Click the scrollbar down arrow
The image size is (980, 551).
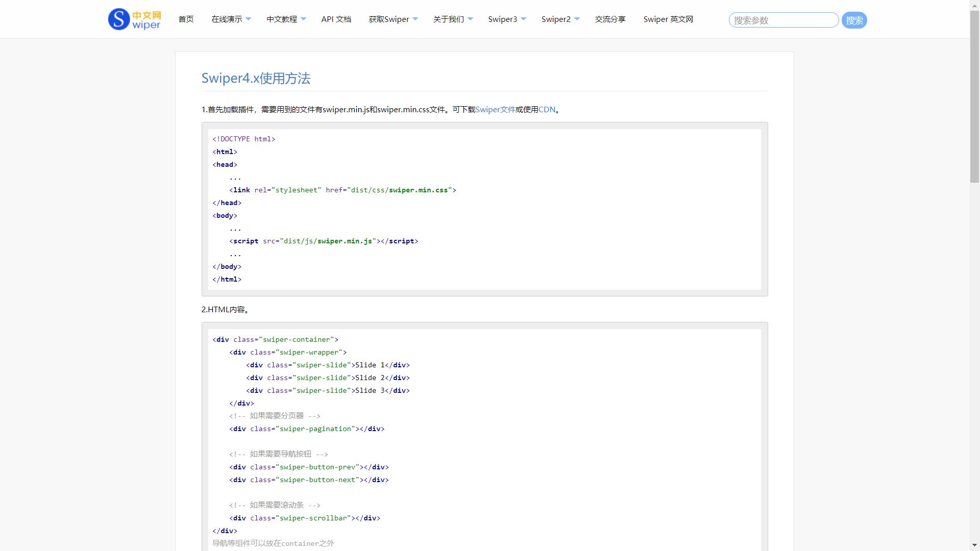(x=975, y=546)
